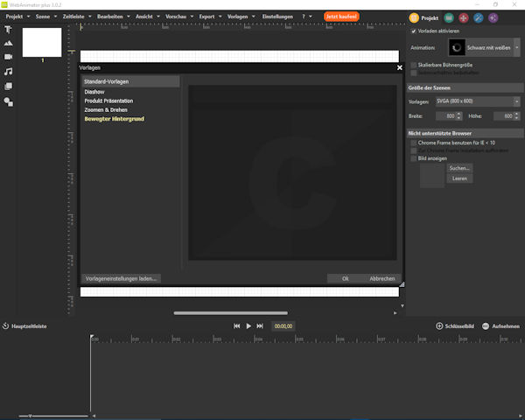Click the Suchen... button
The width and height of the screenshot is (525, 420).
pyautogui.click(x=459, y=168)
